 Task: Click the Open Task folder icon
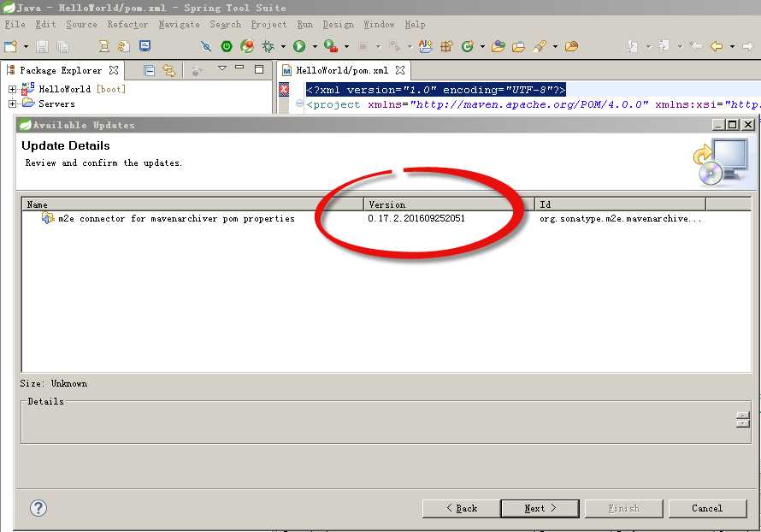tap(518, 46)
